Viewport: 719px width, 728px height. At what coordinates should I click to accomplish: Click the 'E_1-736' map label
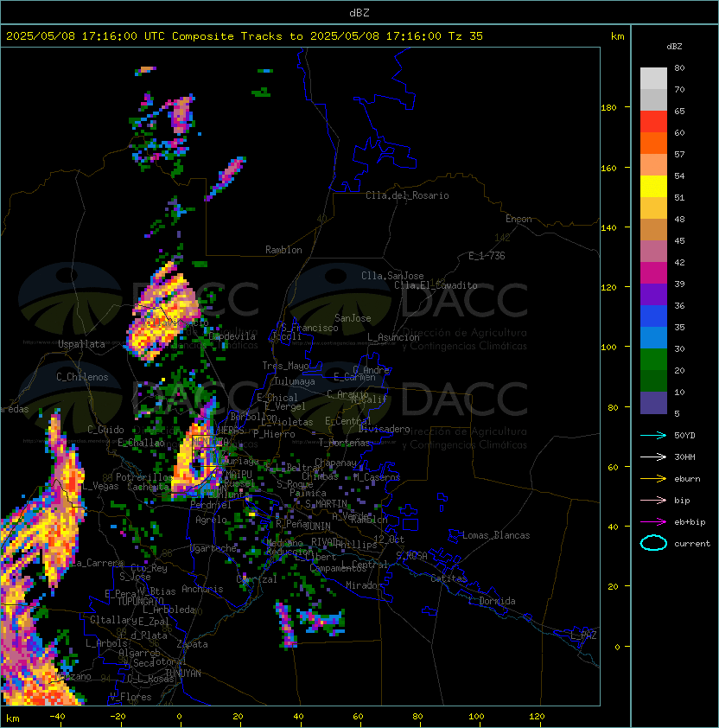pyautogui.click(x=487, y=256)
